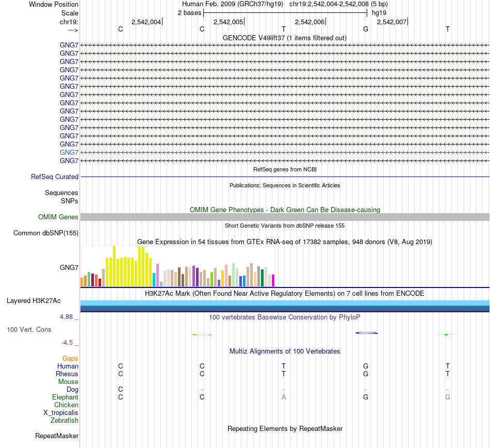Open OMIM Gene Phenotypes track title
The width and height of the screenshot is (490, 448).
pos(285,210)
